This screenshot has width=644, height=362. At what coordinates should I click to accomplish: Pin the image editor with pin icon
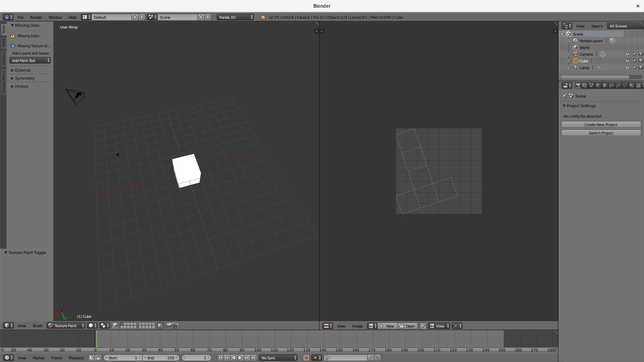click(423, 326)
